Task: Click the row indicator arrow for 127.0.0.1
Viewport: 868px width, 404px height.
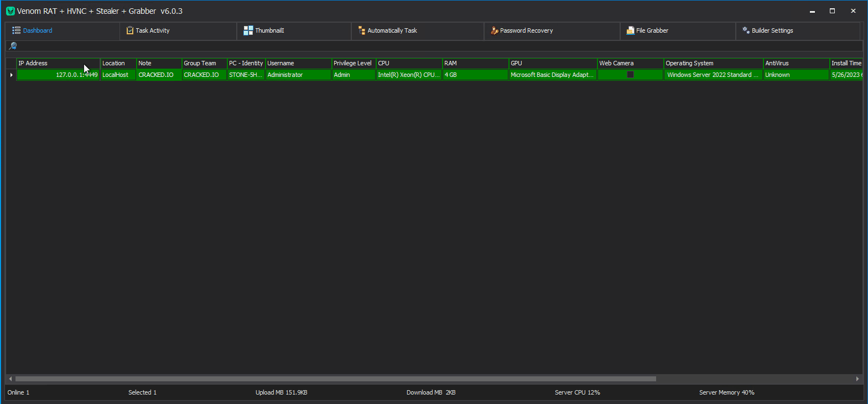Action: [11, 75]
